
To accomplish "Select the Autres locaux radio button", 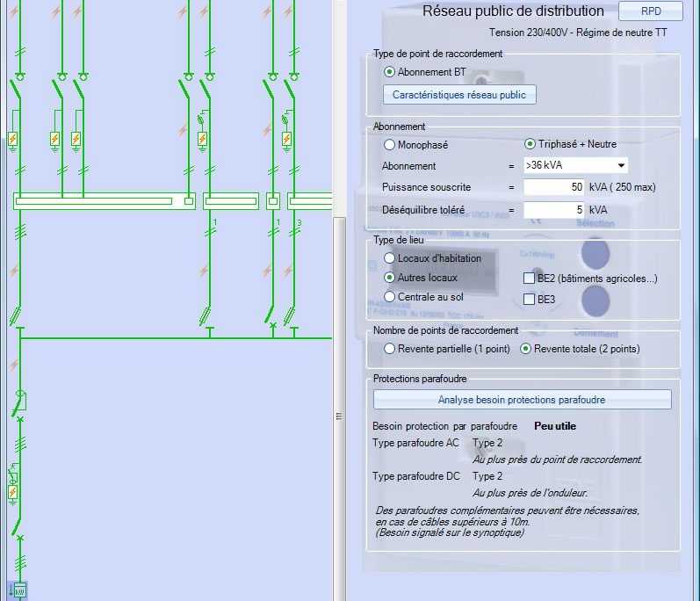I will tap(389, 278).
